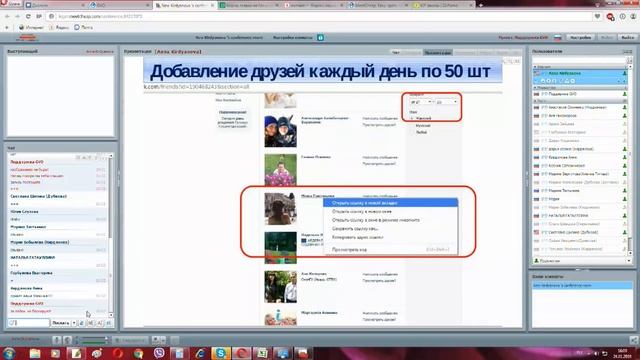Open Internet Explorer from the taskbar
The width and height of the screenshot is (640, 360).
point(200,353)
